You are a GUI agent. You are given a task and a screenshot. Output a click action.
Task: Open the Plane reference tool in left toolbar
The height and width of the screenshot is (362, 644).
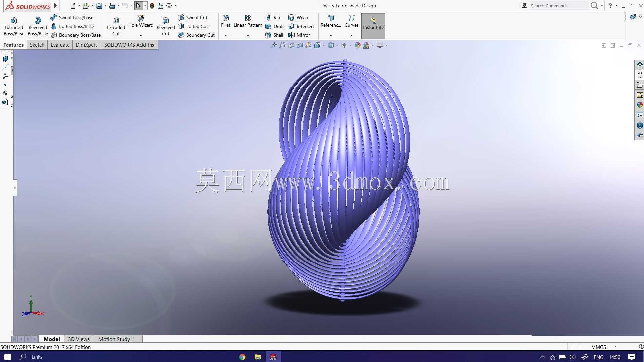click(5, 59)
